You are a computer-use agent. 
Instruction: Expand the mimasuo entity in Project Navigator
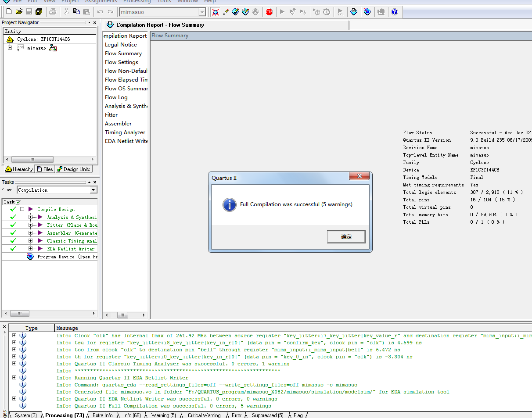tap(10, 48)
